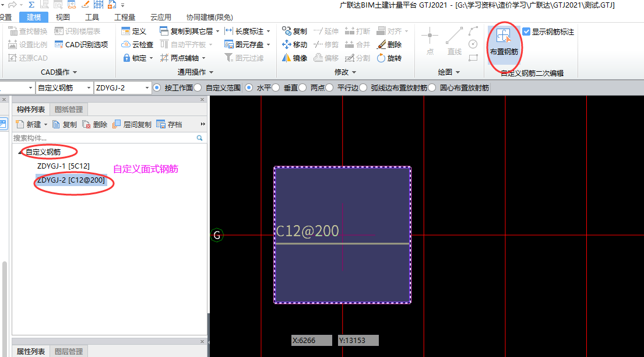Viewport: 644px width, 357px height.
Task: Collapse 自定义钢筋 tree node
Action: (x=20, y=152)
